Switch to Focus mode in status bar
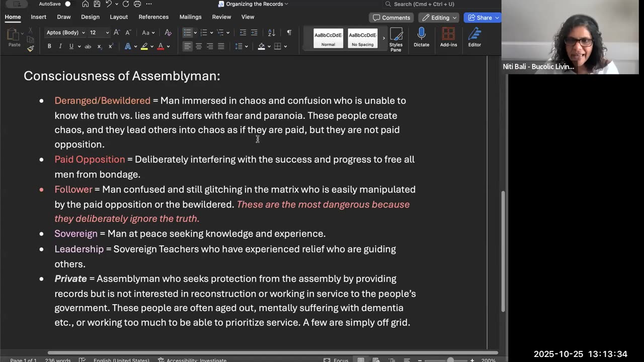Screen dimensions: 644x362 click(x=336, y=360)
